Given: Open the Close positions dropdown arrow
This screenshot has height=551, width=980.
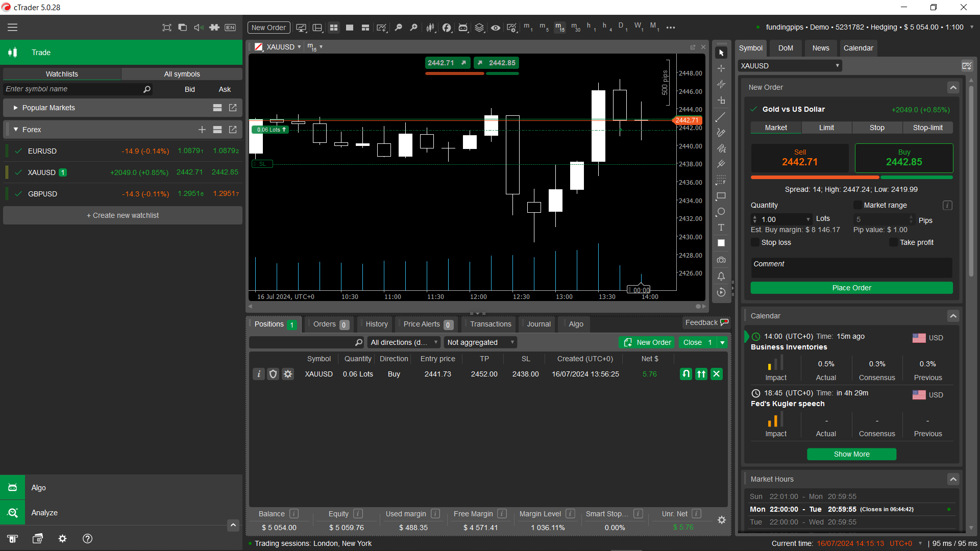Looking at the screenshot, I should pyautogui.click(x=722, y=342).
